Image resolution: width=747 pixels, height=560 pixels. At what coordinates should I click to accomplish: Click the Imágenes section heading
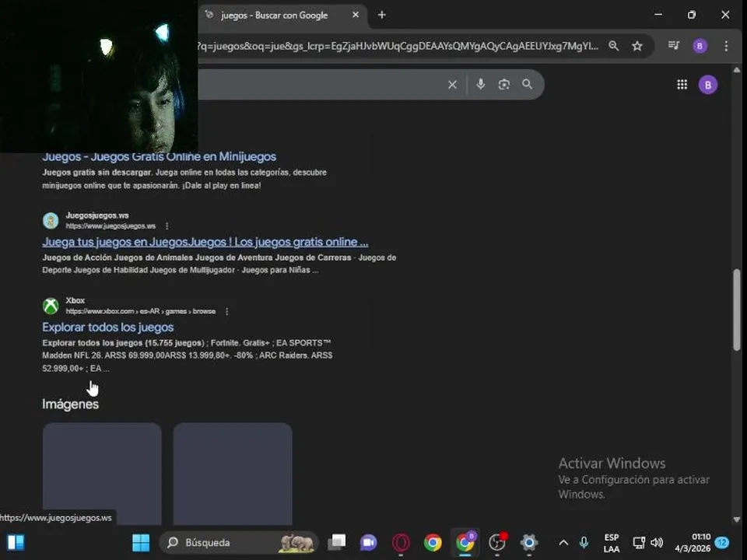tap(71, 404)
